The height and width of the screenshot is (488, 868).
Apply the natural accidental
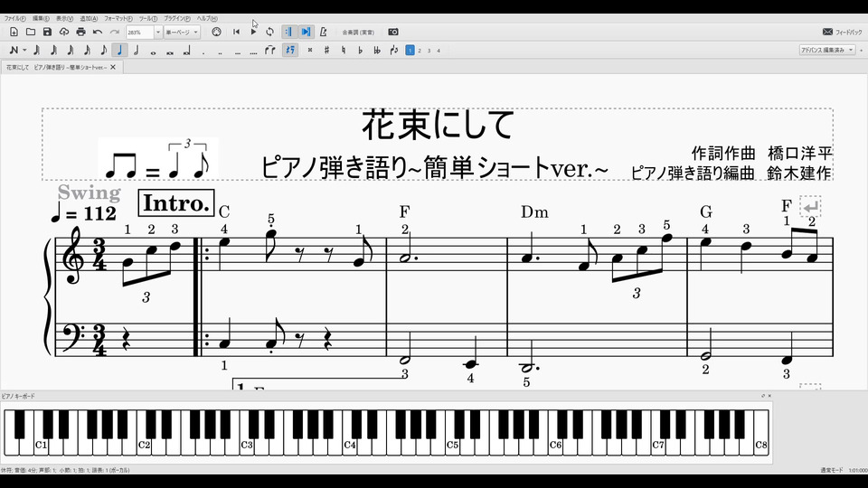point(344,51)
